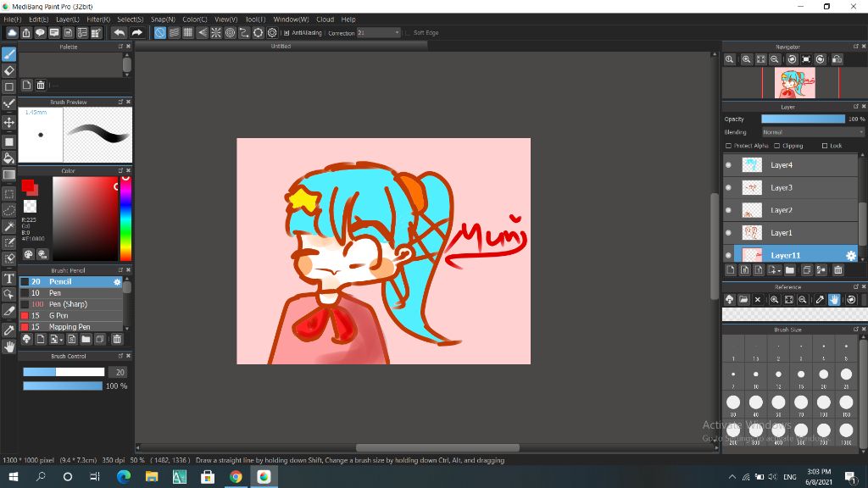Open the Window menu
Image resolution: width=868 pixels, height=488 pixels.
(x=292, y=19)
